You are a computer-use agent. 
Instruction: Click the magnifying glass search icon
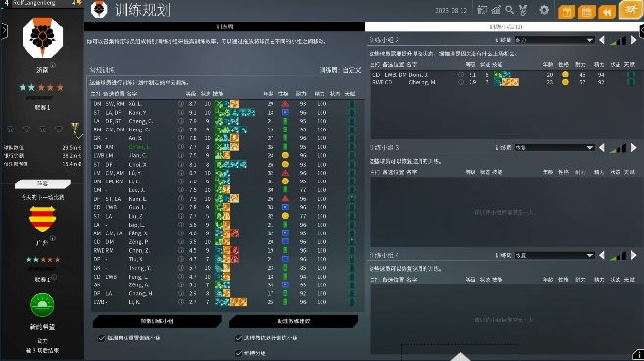[x=509, y=10]
